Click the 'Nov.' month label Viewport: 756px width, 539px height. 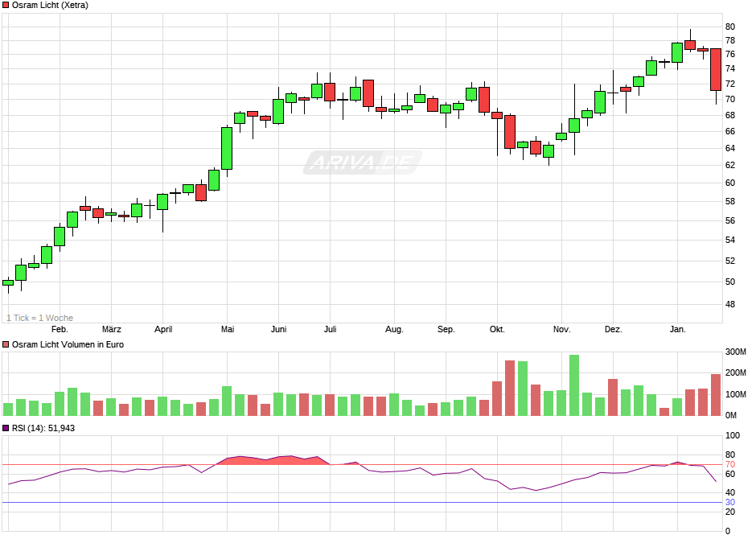(x=561, y=329)
